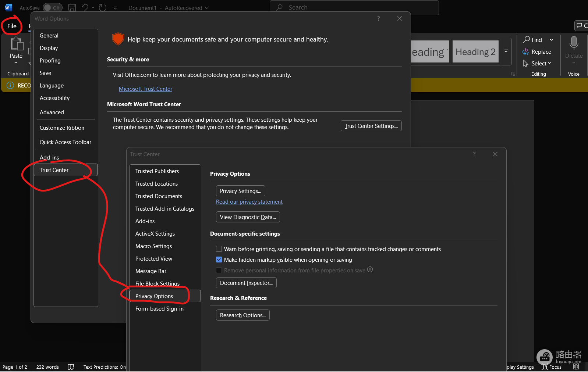This screenshot has width=588, height=372.
Task: Open Trusted Locations section
Action: coord(165,184)
